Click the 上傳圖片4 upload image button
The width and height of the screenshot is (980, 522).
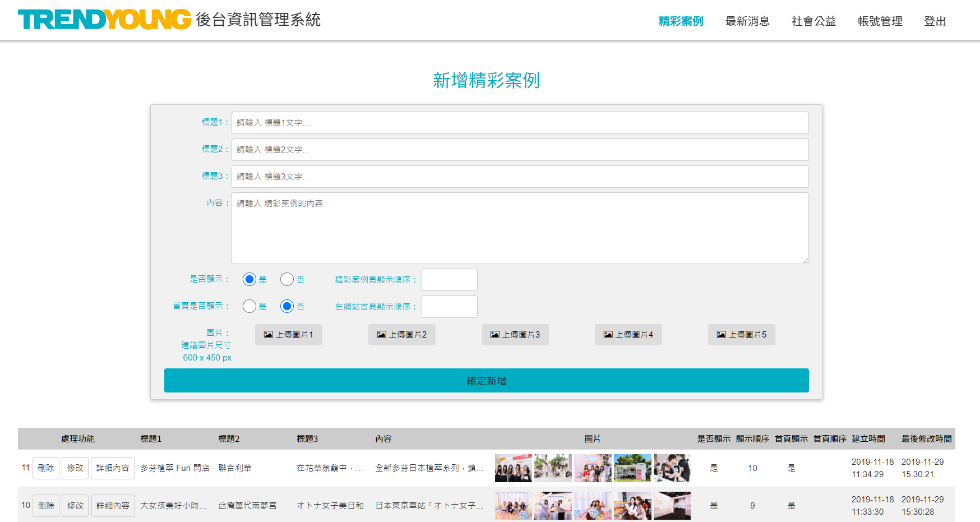point(628,335)
